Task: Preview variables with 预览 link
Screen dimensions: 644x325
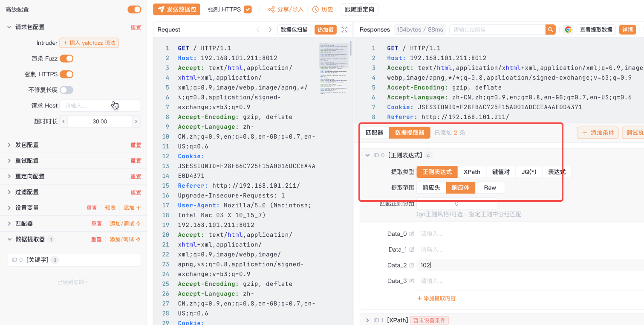Action: tap(110, 208)
